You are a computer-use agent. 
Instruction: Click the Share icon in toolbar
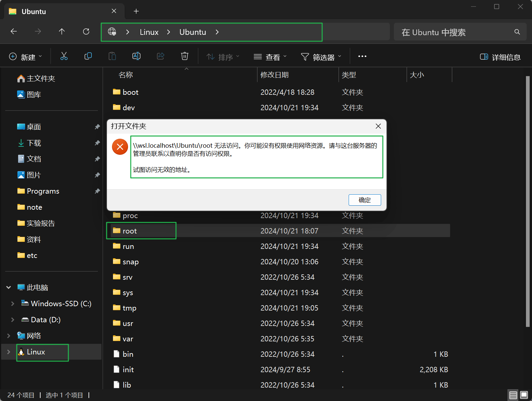pyautogui.click(x=161, y=56)
